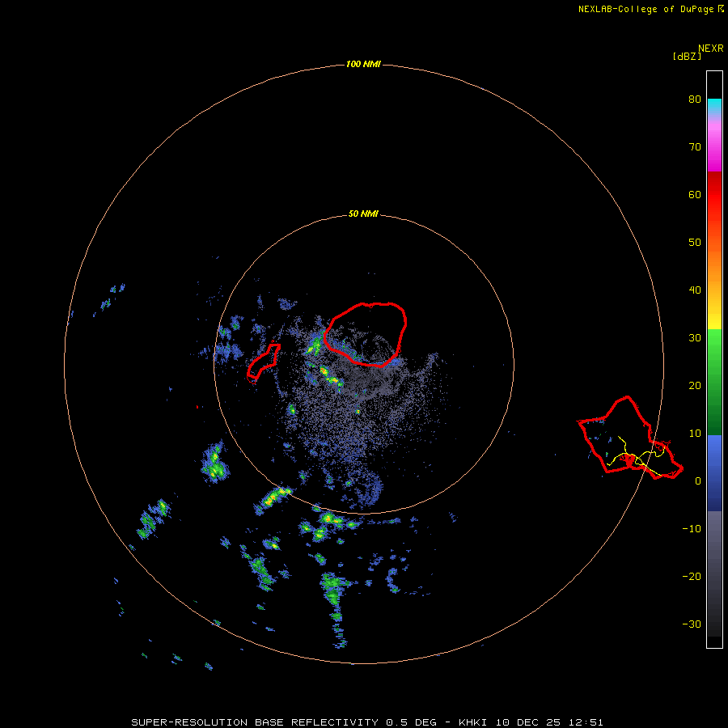
Task: Click the red Oahu island outline at right
Action: point(630,438)
